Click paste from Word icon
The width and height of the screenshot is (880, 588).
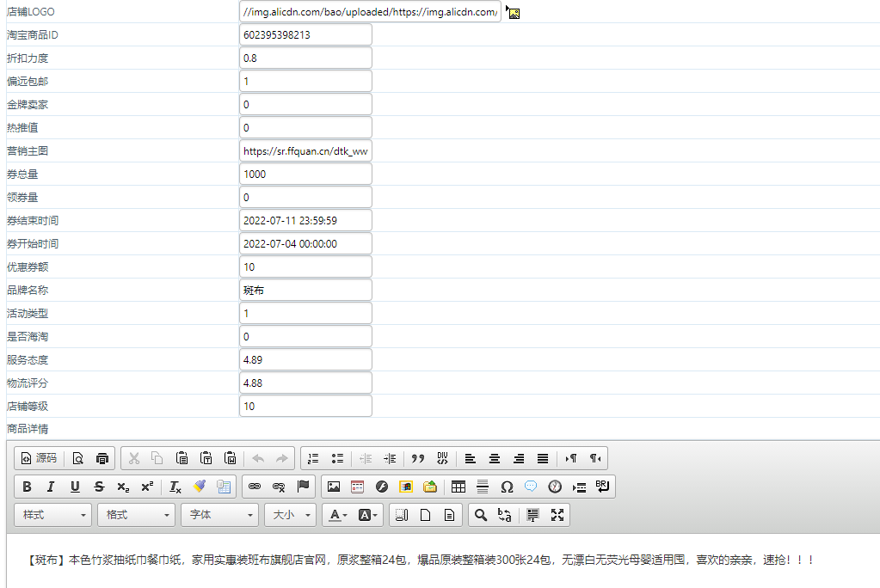[230, 458]
